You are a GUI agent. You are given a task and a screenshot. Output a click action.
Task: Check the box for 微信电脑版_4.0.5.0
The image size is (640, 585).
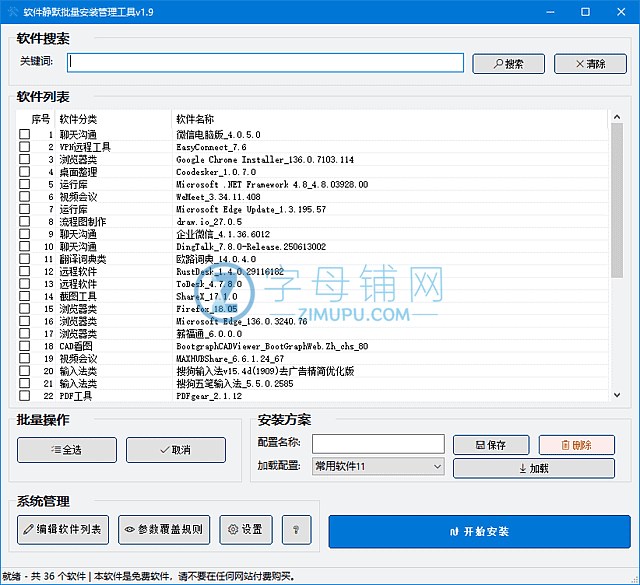click(x=25, y=134)
